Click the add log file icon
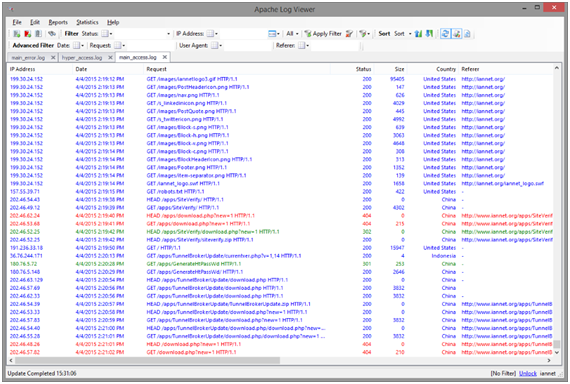Viewport: 570px width, 384px height. tap(17, 34)
